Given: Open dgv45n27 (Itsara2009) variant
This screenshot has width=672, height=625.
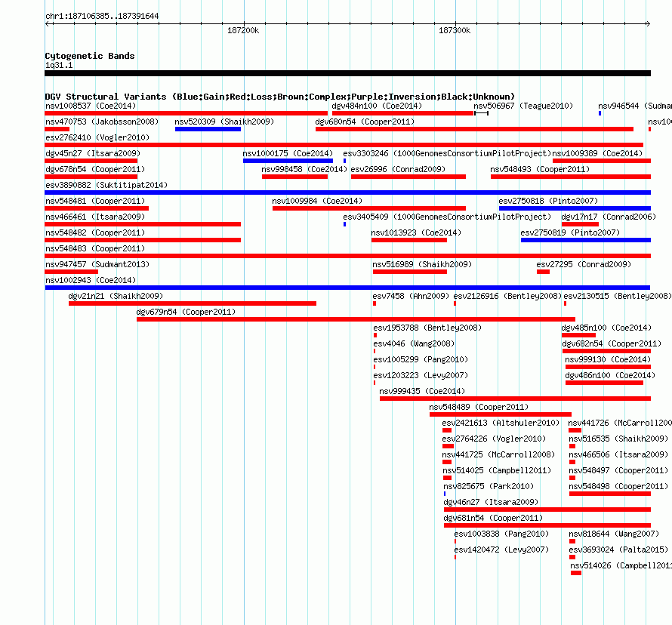Looking at the screenshot, I should click(91, 161).
